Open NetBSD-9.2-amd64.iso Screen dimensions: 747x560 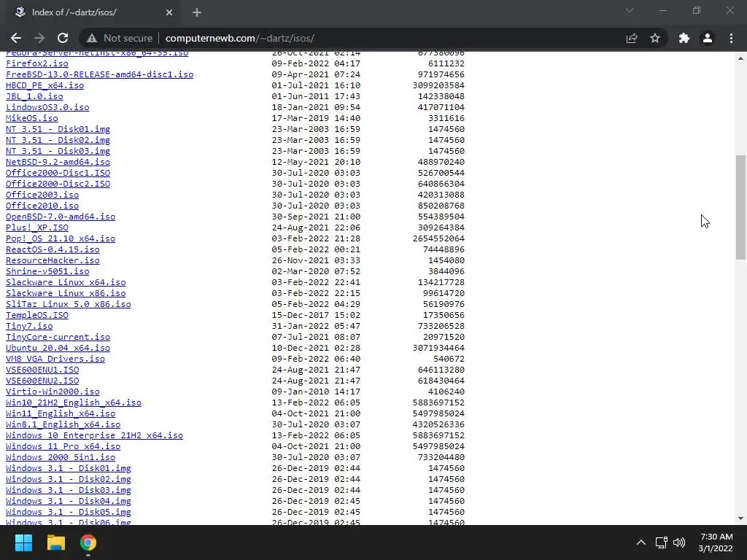(58, 162)
